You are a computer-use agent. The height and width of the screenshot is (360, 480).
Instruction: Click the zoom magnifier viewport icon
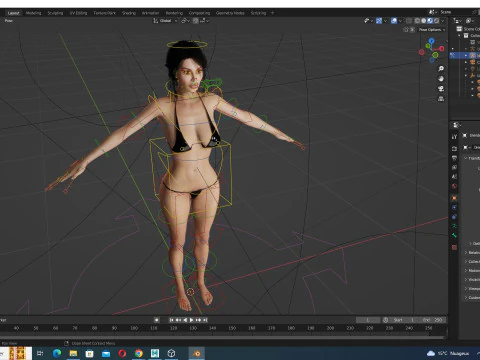point(441,69)
